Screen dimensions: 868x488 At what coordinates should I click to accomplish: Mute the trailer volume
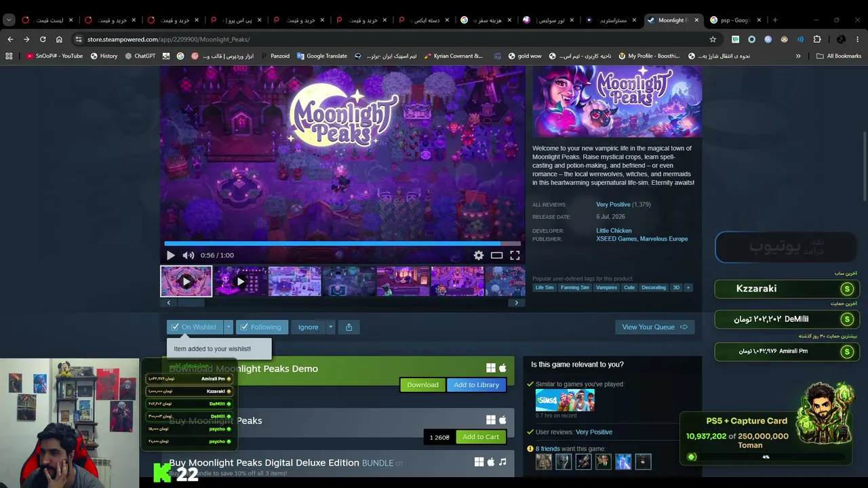(x=189, y=256)
